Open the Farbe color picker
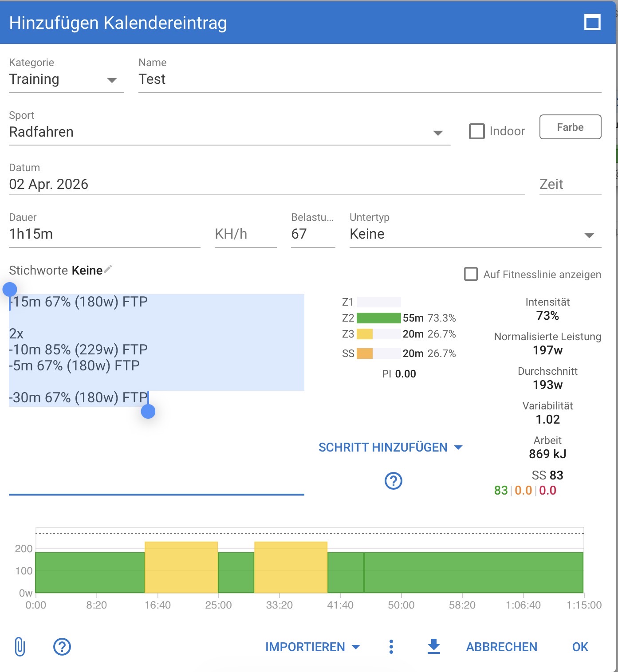Viewport: 618px width, 672px height. (570, 127)
